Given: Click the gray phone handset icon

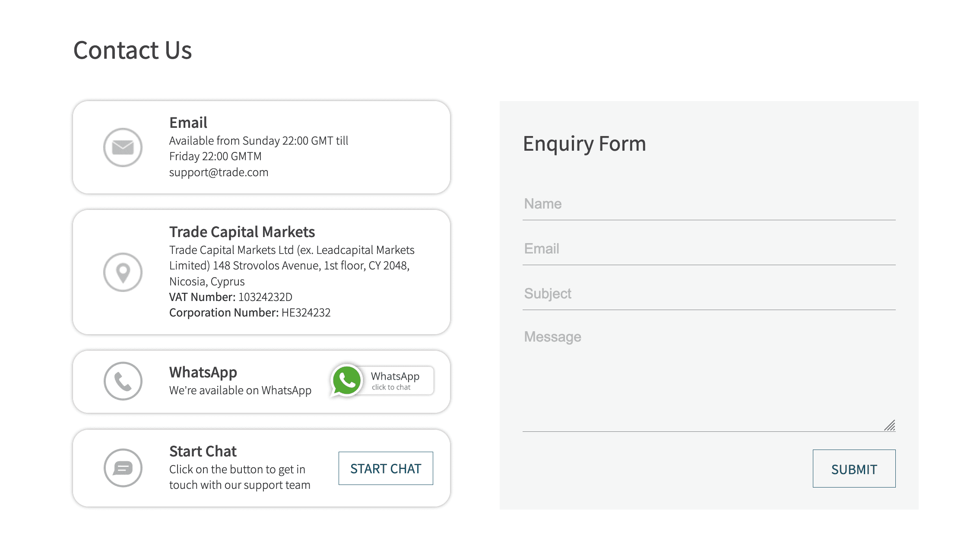Looking at the screenshot, I should (x=123, y=381).
